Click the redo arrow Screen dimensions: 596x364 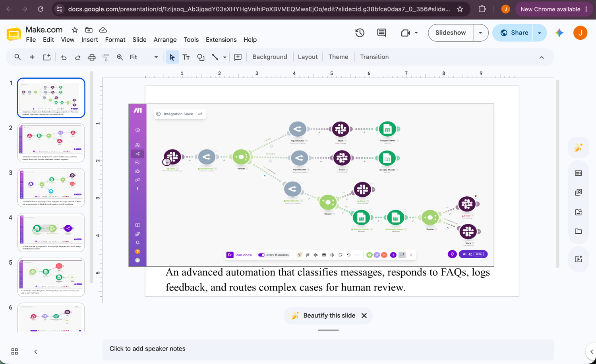click(x=78, y=57)
